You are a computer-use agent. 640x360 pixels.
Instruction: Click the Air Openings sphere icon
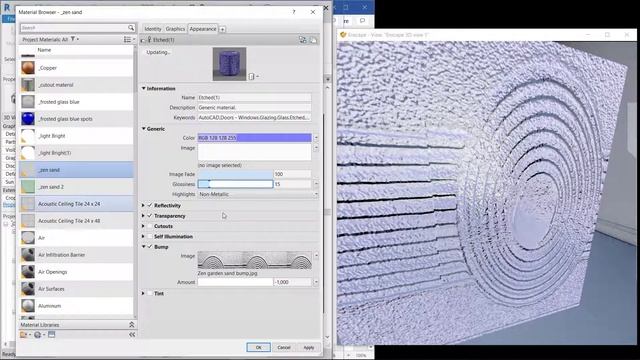click(x=28, y=272)
